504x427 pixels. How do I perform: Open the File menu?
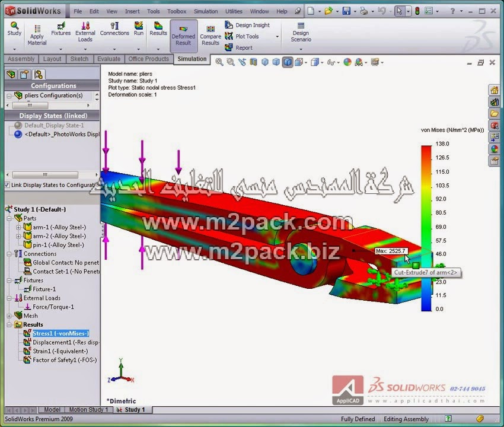pyautogui.click(x=78, y=11)
